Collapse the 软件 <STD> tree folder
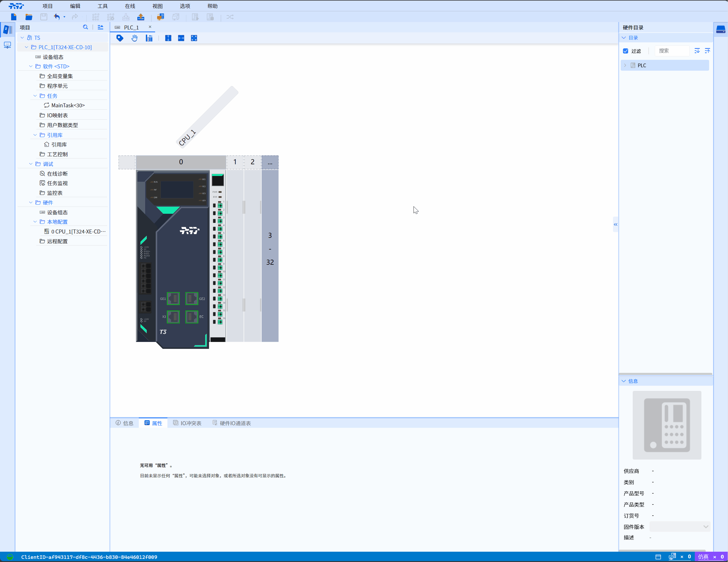The image size is (728, 562). point(31,66)
